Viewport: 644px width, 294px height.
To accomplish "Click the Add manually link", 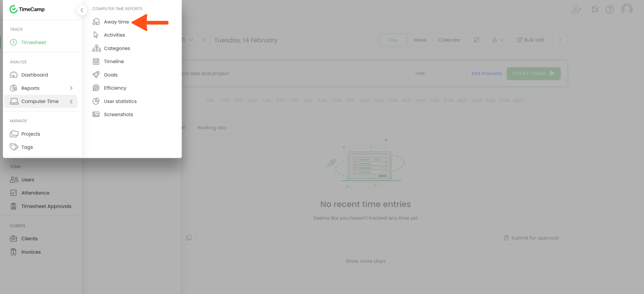I will pyautogui.click(x=486, y=73).
